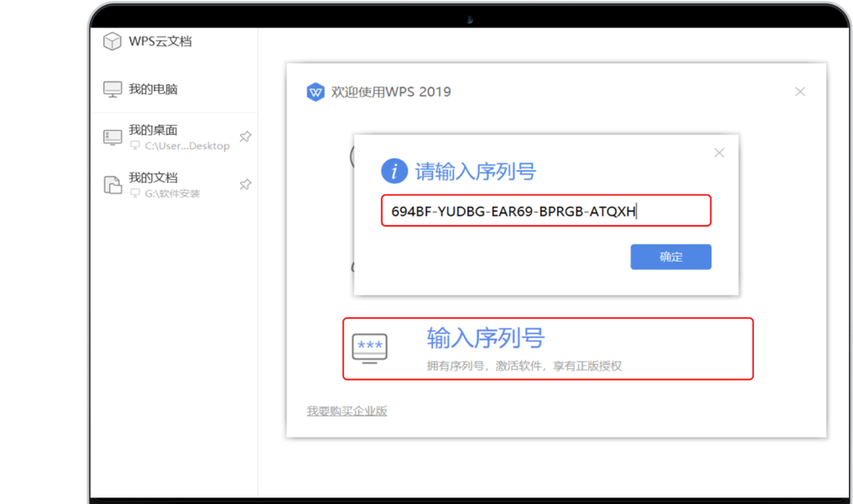
Task: Click the WPS icon in the sidebar header
Action: tap(112, 40)
